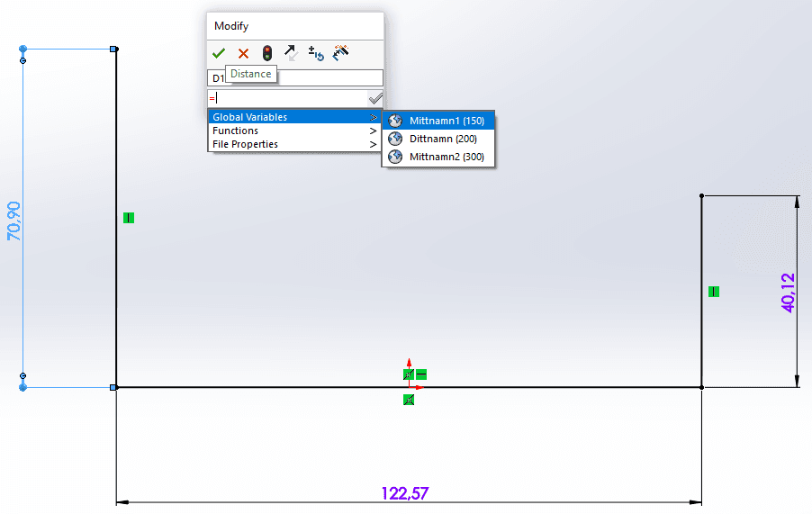Viewport: 812px width, 514px height.
Task: Select global variable Mittnamn2 (300)
Action: pos(446,157)
